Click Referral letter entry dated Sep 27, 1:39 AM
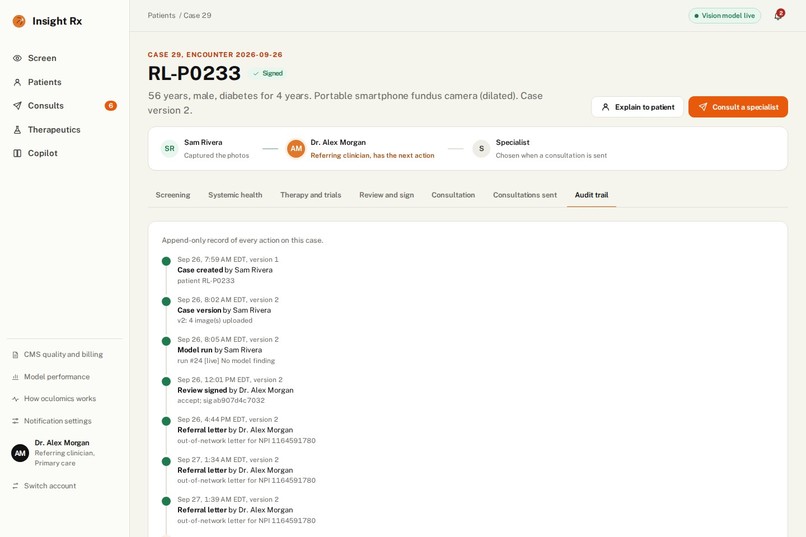 [x=247, y=510]
